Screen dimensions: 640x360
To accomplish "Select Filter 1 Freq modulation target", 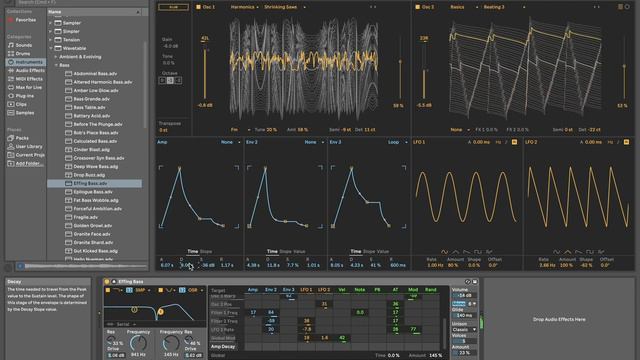I will (224, 313).
